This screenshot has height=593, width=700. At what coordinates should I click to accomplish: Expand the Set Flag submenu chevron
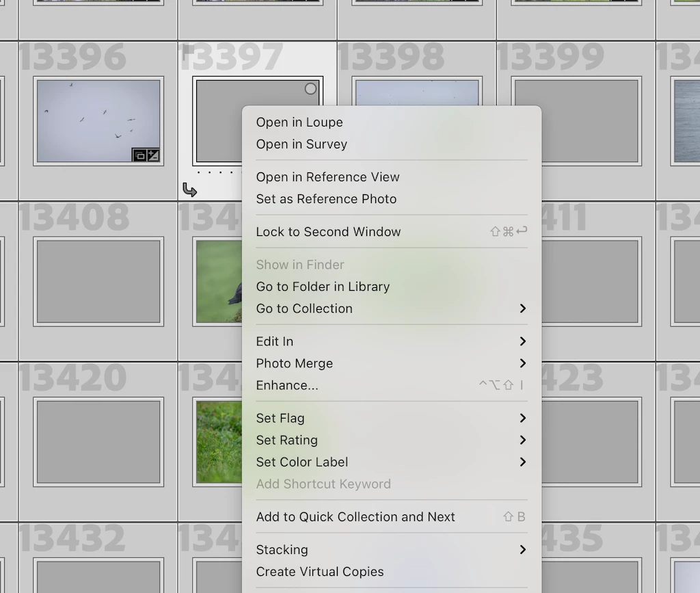click(x=523, y=418)
